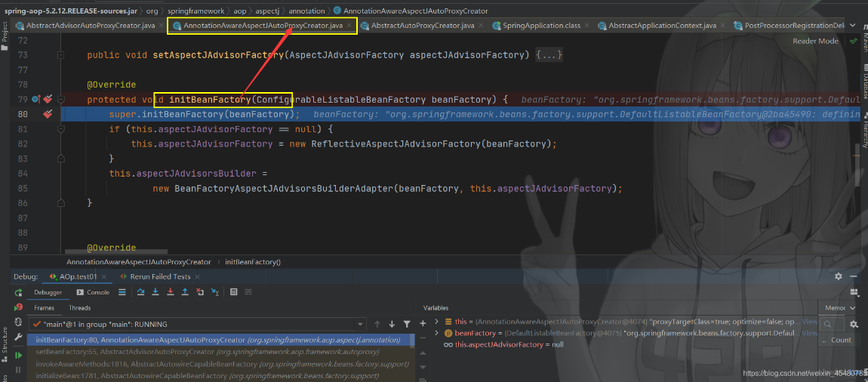Resume program with the green play icon
The height and width of the screenshot is (382, 868).
(x=18, y=356)
